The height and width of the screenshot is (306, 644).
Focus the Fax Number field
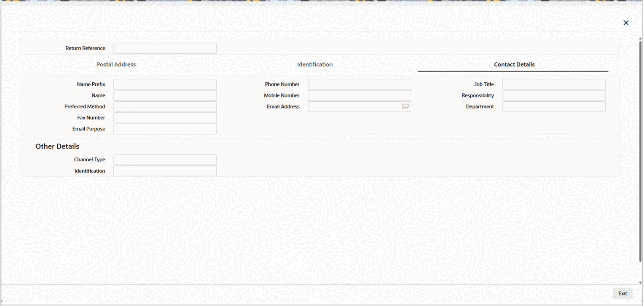click(165, 118)
